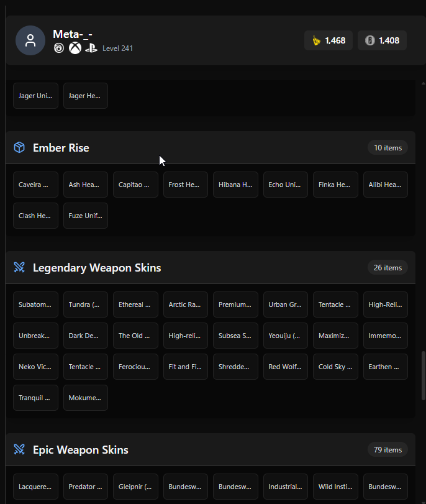The height and width of the screenshot is (504, 426).
Task: Click the 79 items count badge
Action: (x=387, y=449)
